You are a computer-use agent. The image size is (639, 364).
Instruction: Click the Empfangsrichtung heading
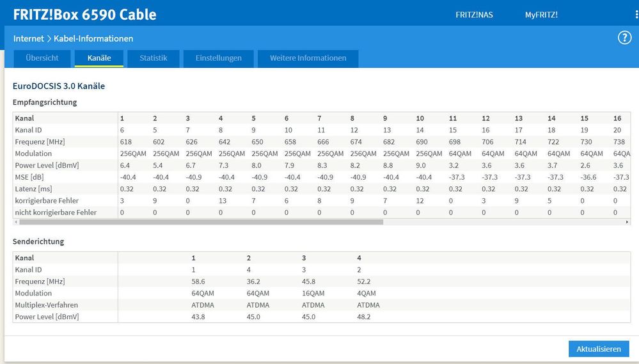45,102
